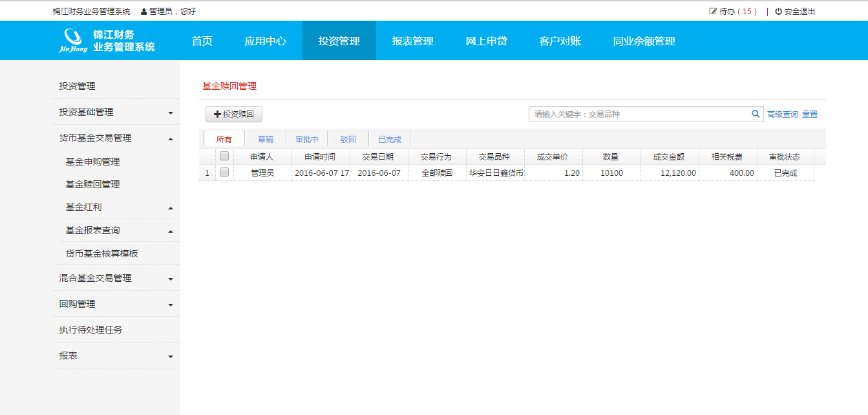Click the 待办 pending tasks edit icon
Image resolution: width=868 pixels, height=415 pixels.
[713, 12]
